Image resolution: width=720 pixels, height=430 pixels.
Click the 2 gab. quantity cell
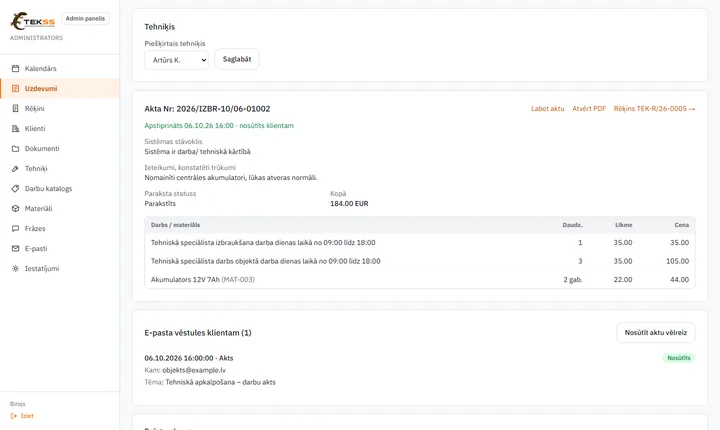point(573,279)
